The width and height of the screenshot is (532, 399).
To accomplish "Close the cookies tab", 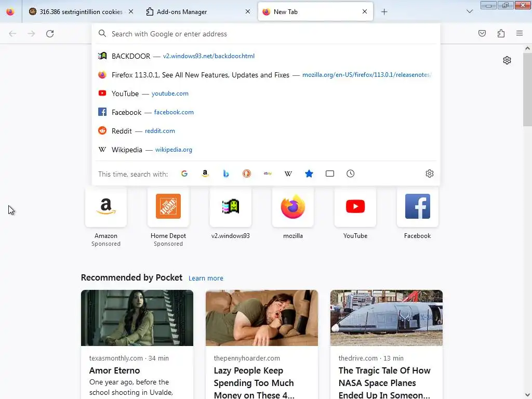I will [x=131, y=11].
